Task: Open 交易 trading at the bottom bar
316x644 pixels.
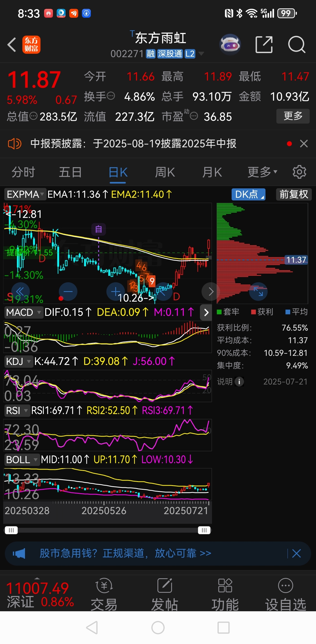Action: (104, 595)
